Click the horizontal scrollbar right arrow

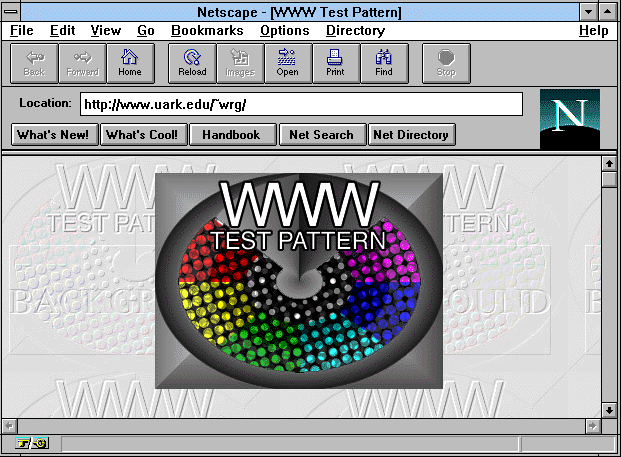pos(592,425)
